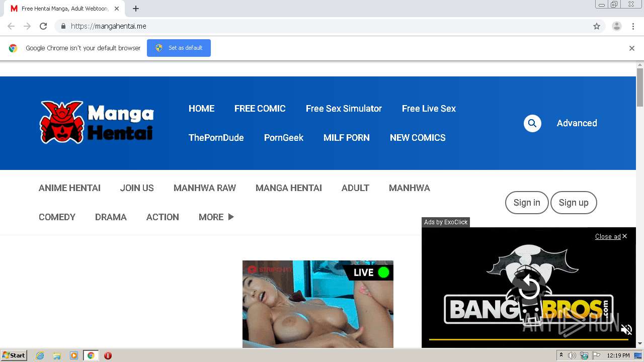Click the browser back arrow
Image resolution: width=644 pixels, height=362 pixels.
click(x=11, y=26)
